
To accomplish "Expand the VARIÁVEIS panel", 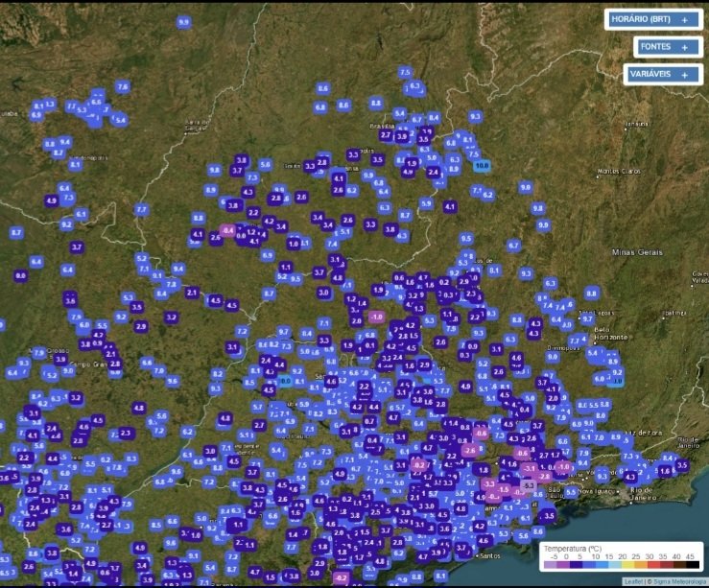I will point(657,74).
